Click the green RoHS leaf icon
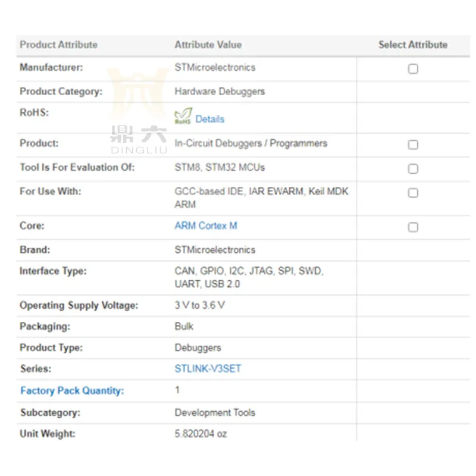The image size is (476, 476). 183,116
